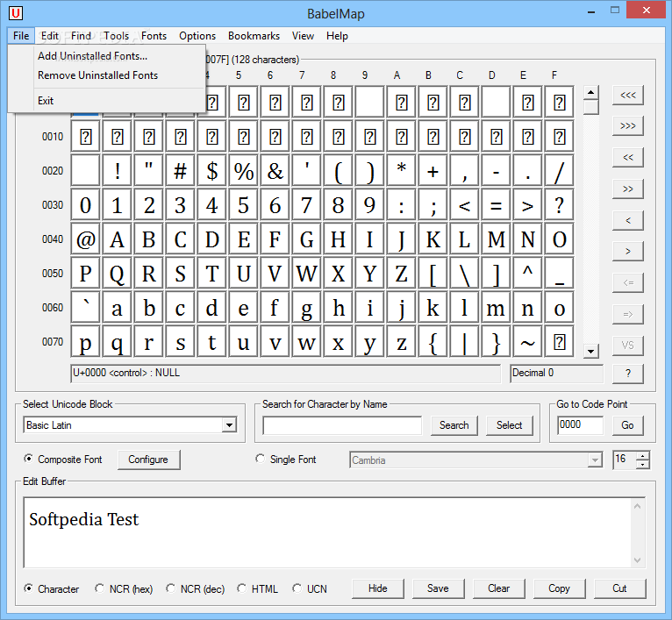Click the << previous block button
The width and height of the screenshot is (672, 620).
tap(628, 158)
